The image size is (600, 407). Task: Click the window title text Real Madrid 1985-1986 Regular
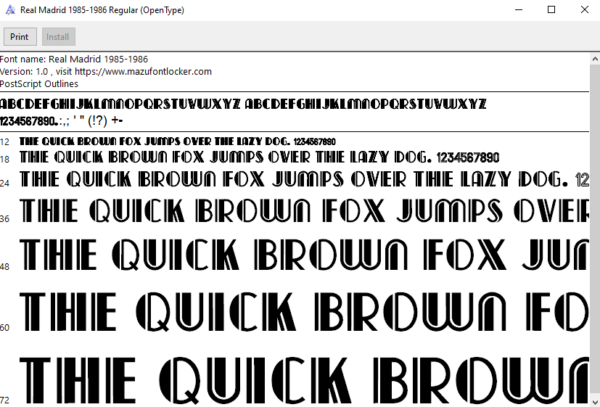pyautogui.click(x=102, y=10)
